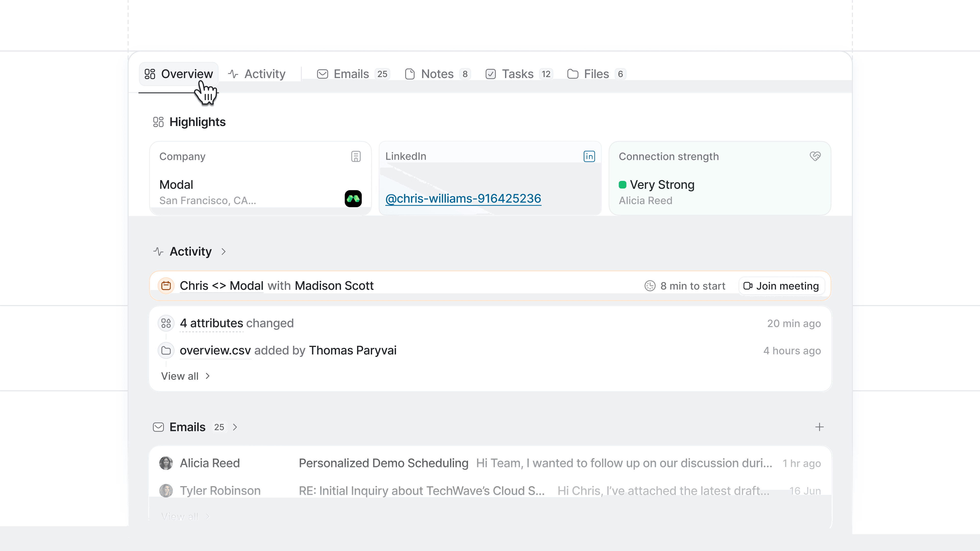Click Madison Scott name in meeting row
The image size is (980, 551).
point(334,286)
